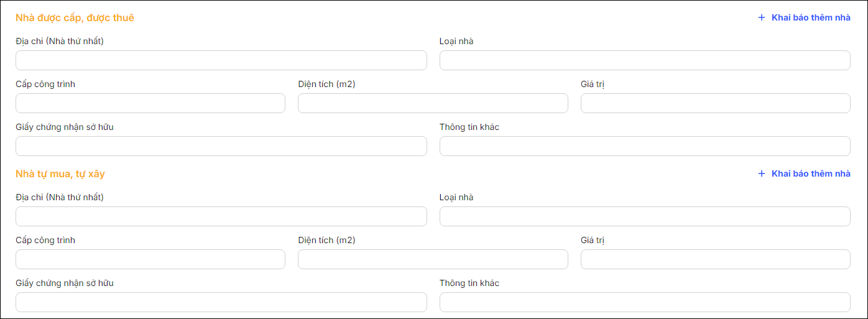Click Giá trị field in Nhà được cấp section

[715, 103]
